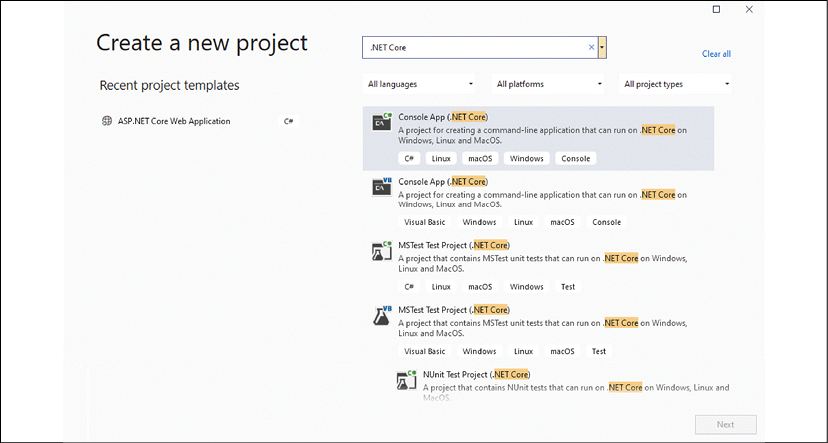Screen dimensions: 828x443
Task: Maximize the Create a new project window
Action: 716,9
